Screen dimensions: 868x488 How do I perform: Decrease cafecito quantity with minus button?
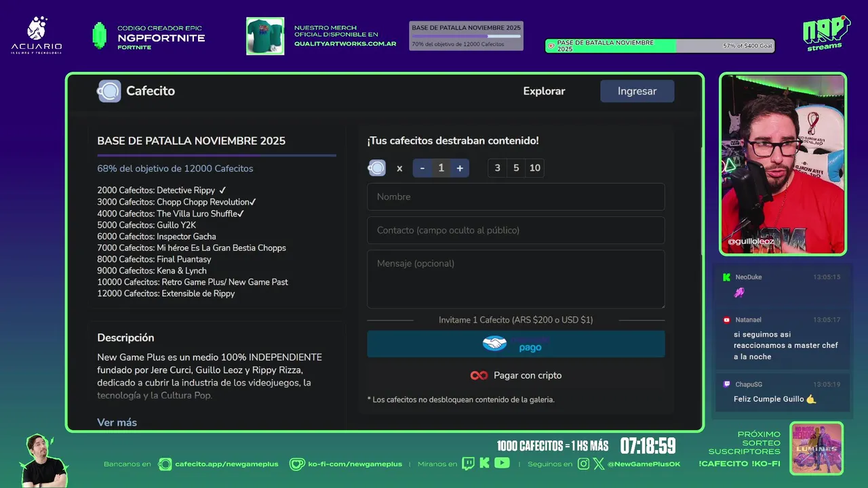pyautogui.click(x=422, y=168)
